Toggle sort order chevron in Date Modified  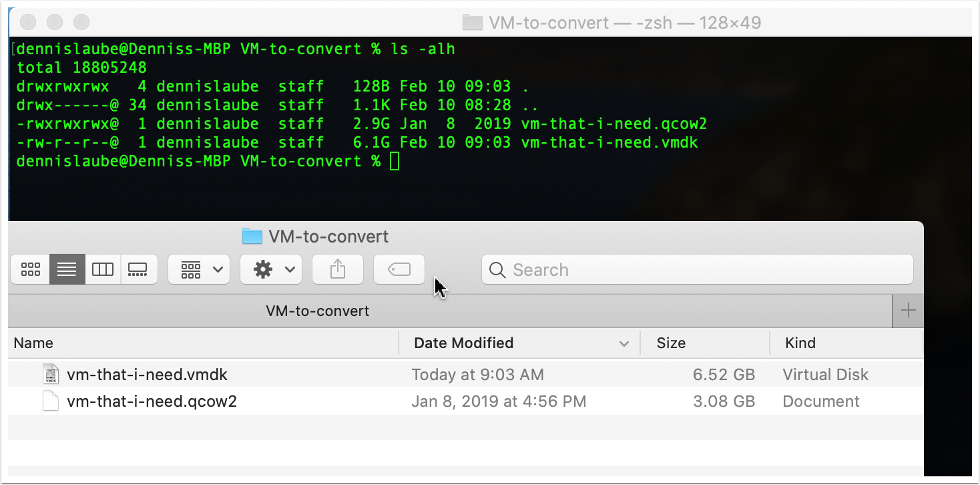point(624,343)
